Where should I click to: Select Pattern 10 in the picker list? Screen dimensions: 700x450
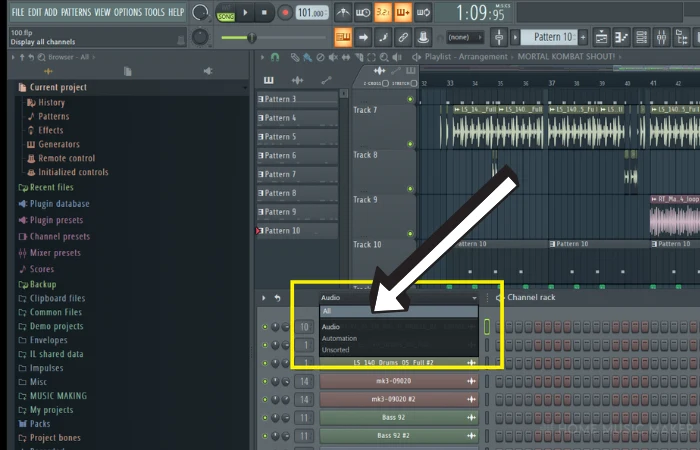coord(297,231)
